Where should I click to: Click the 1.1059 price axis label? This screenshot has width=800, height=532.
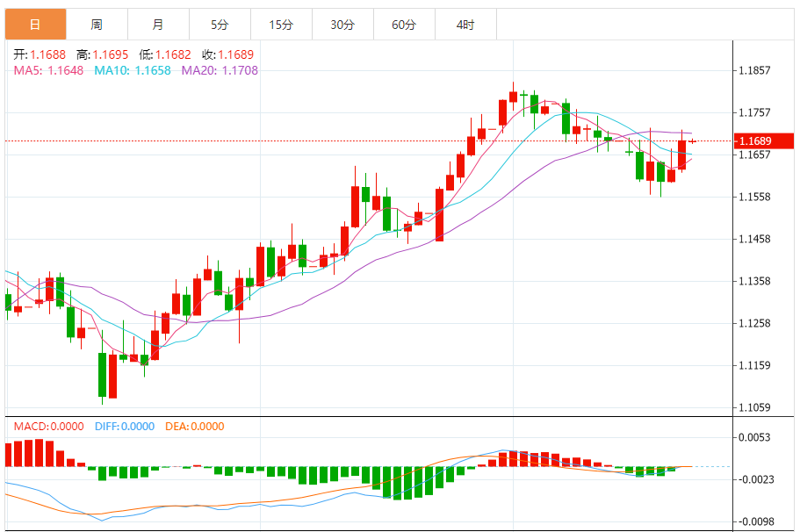pyautogui.click(x=754, y=407)
